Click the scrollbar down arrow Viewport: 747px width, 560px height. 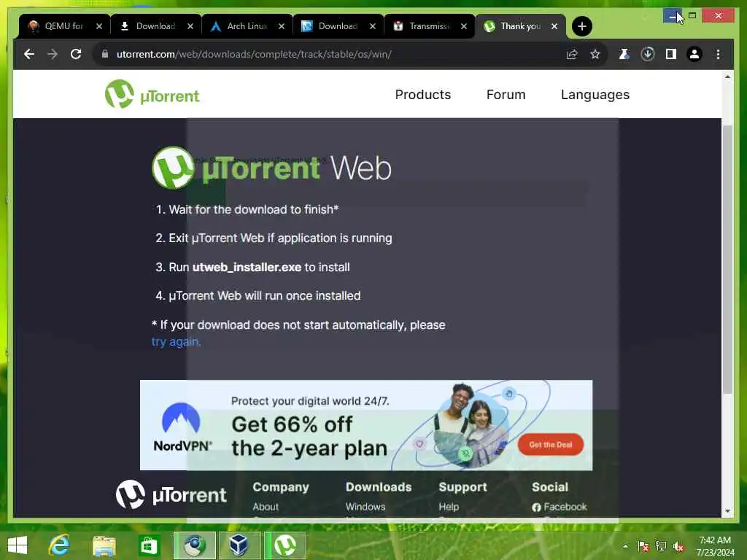coord(727,511)
